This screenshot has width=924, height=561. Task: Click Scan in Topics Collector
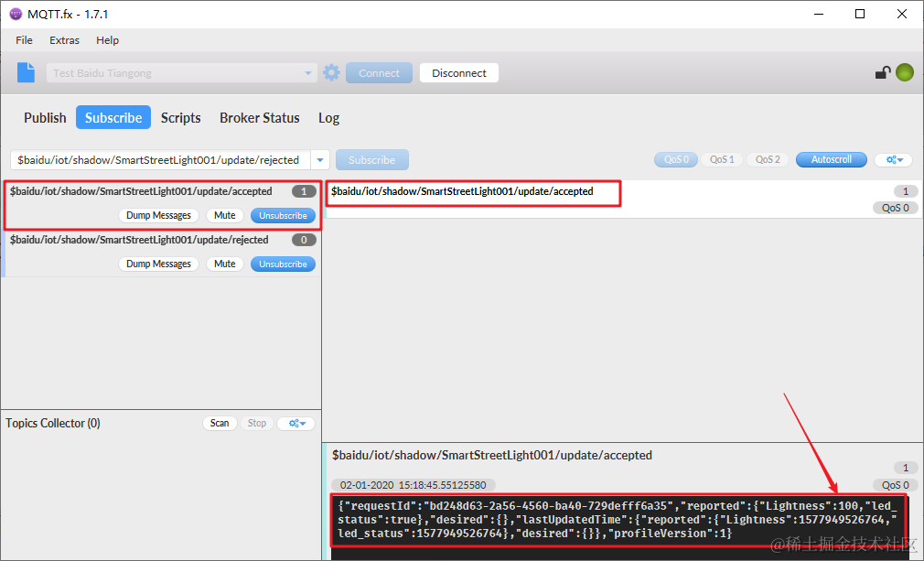(220, 423)
